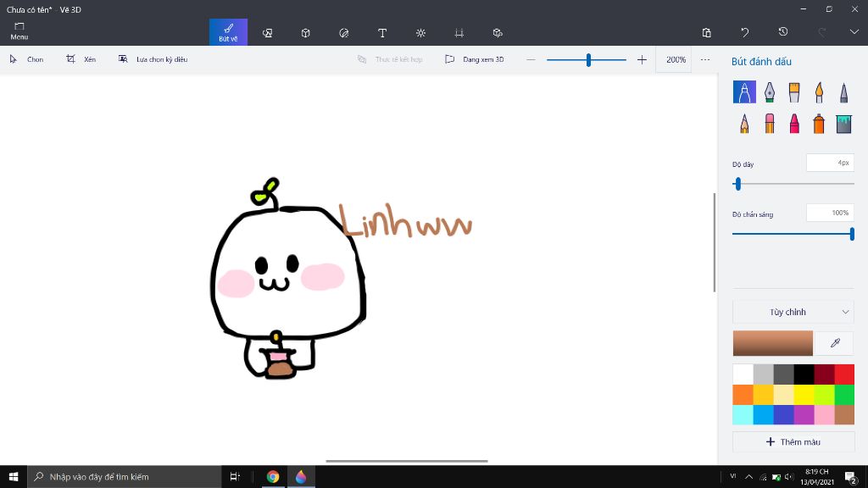Open the History panel

(782, 32)
